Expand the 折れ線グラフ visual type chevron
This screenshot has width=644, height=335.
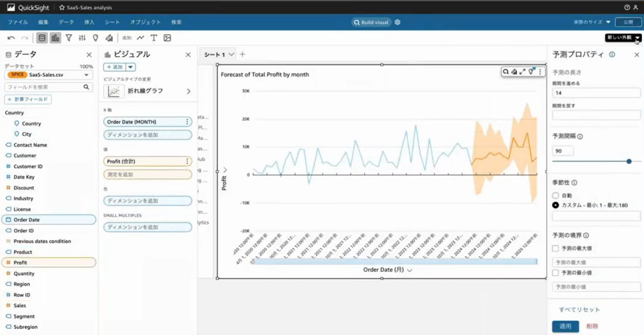[189, 91]
